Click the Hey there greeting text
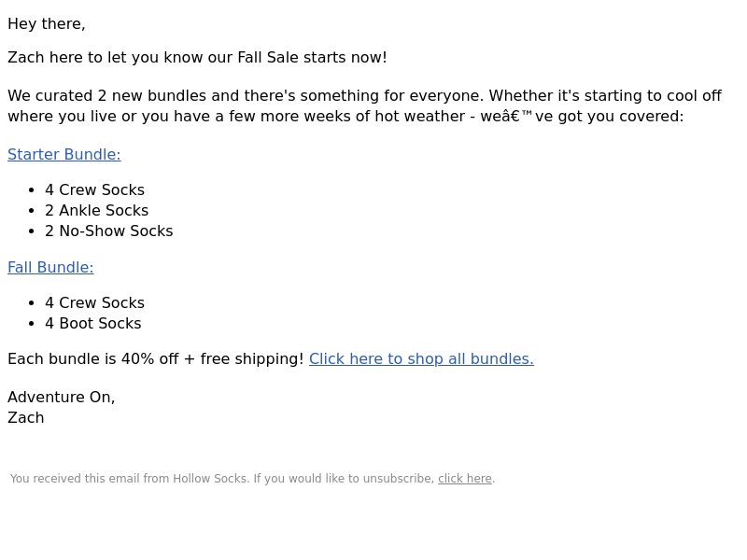Image resolution: width=747 pixels, height=560 pixels. [x=47, y=24]
